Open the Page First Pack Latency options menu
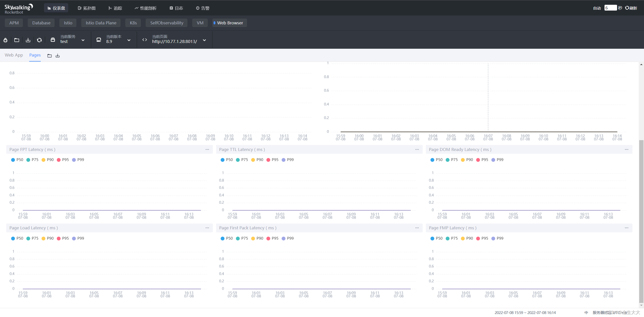The height and width of the screenshot is (317, 644). (x=417, y=228)
